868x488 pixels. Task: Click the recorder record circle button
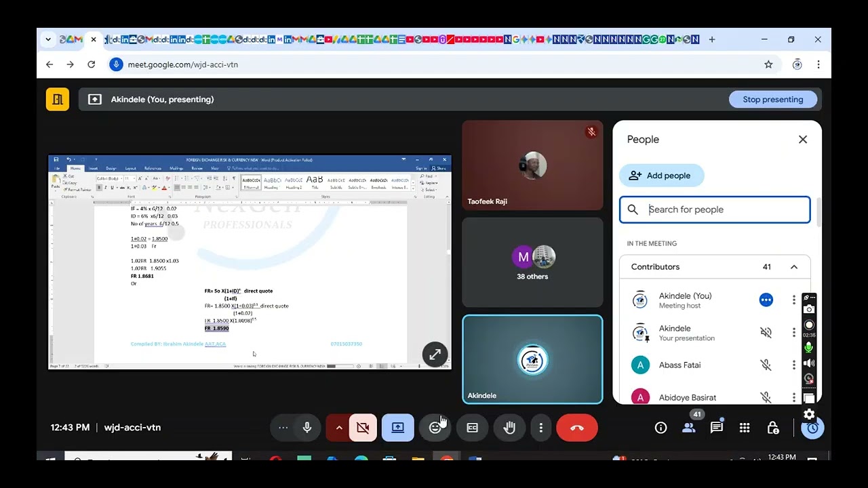(x=809, y=325)
